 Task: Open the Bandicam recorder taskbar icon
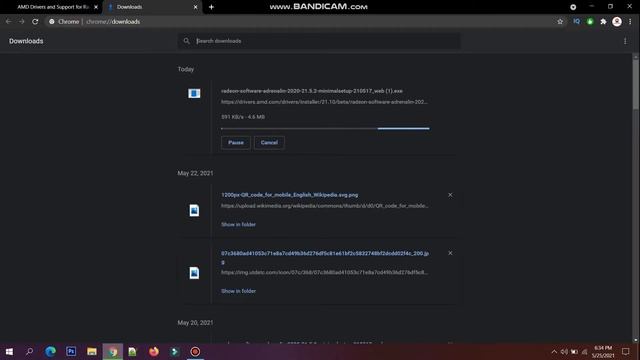[195, 351]
